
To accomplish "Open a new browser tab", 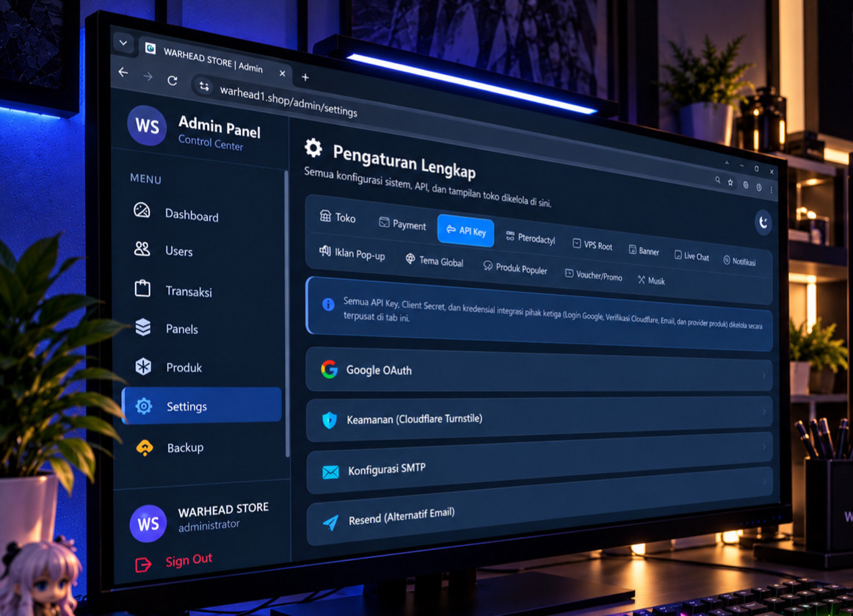I will (305, 78).
